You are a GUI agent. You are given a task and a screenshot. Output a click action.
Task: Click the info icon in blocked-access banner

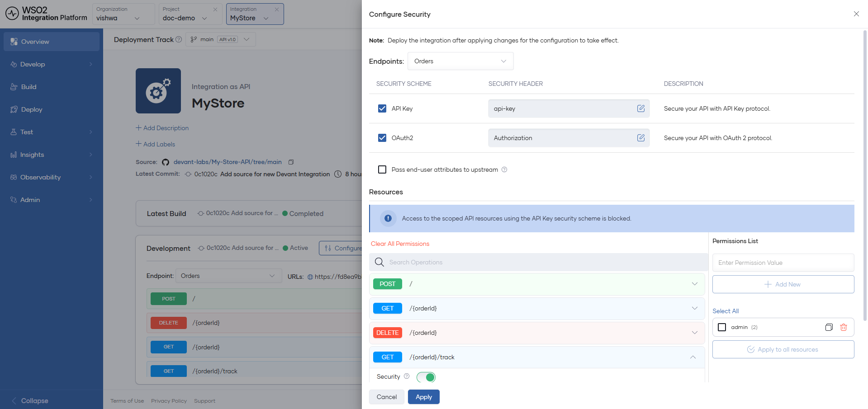pos(388,218)
